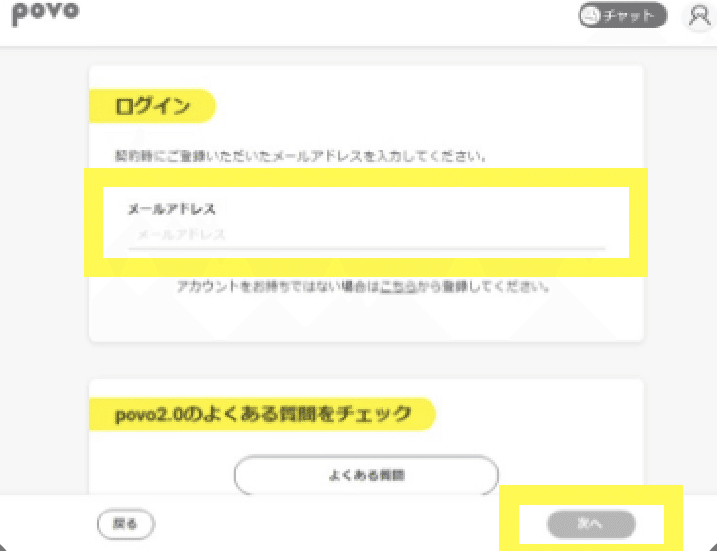
Task: Follow the こちら registration link
Action: 398,287
